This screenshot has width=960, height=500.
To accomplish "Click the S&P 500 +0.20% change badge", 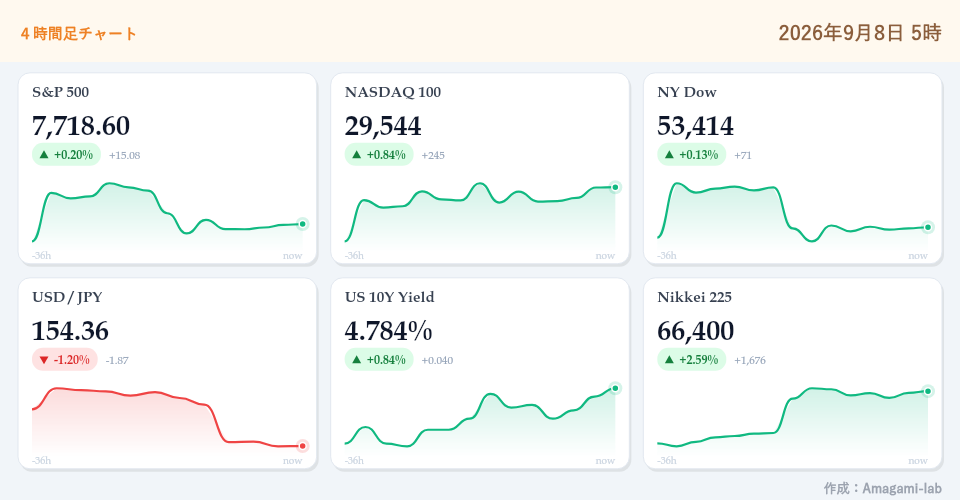I will (x=66, y=155).
